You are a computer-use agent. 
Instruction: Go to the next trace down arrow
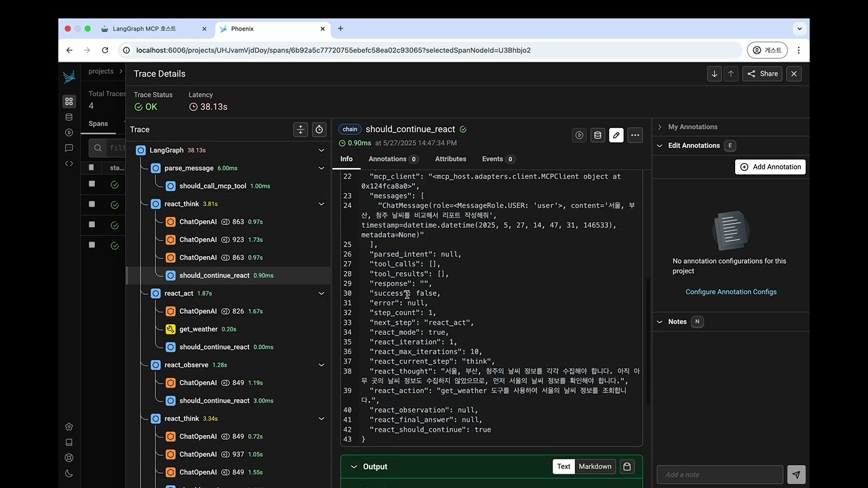[714, 74]
